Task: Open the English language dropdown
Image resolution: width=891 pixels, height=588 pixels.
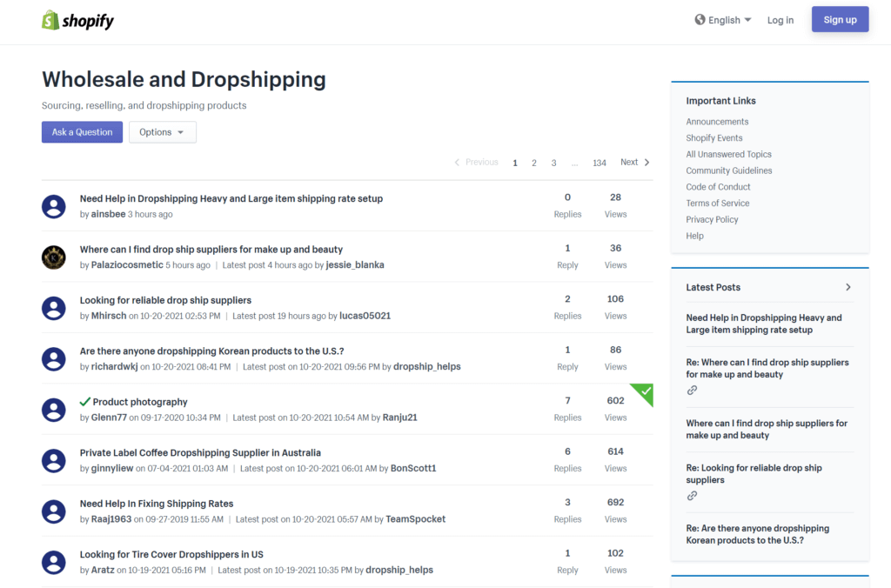Action: tap(723, 20)
